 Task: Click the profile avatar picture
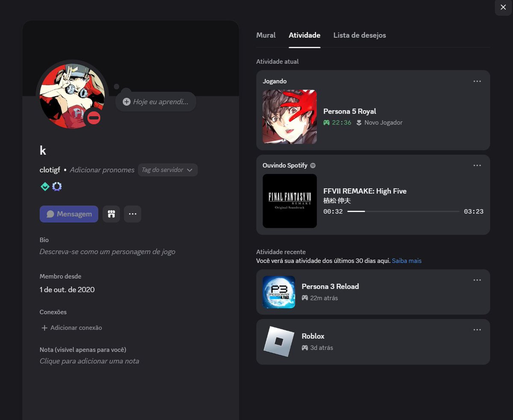72,96
